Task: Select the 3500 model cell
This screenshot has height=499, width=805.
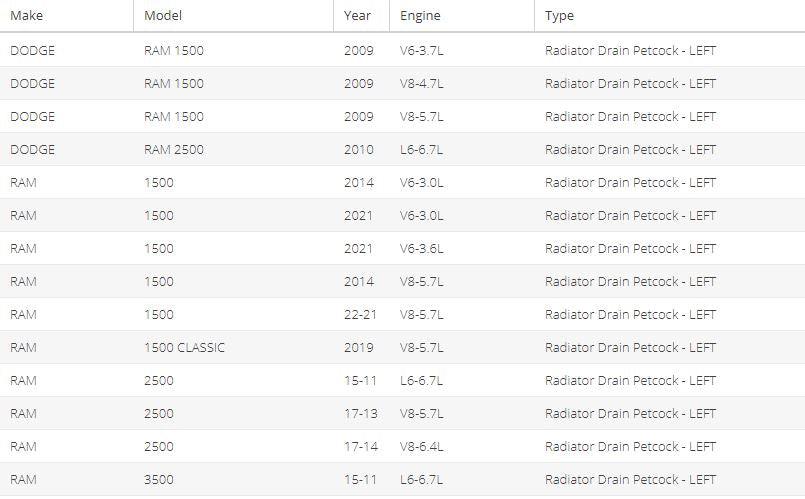Action: [159, 479]
